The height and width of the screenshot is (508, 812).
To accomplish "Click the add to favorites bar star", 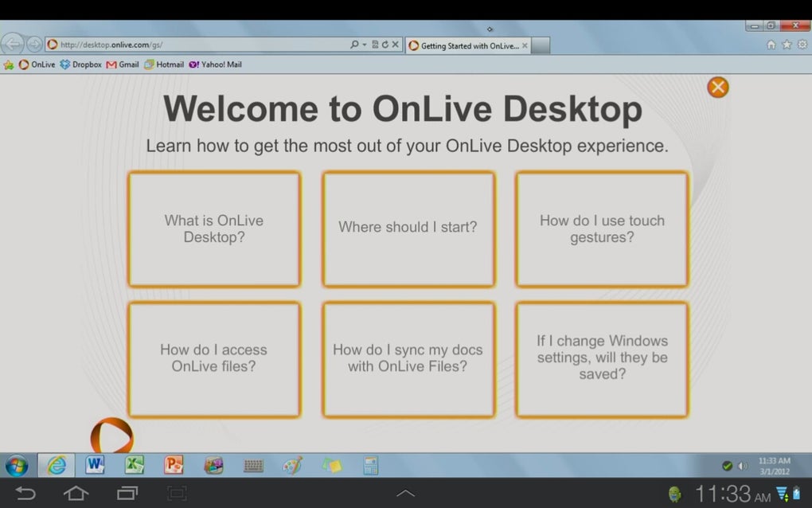I will coord(8,64).
